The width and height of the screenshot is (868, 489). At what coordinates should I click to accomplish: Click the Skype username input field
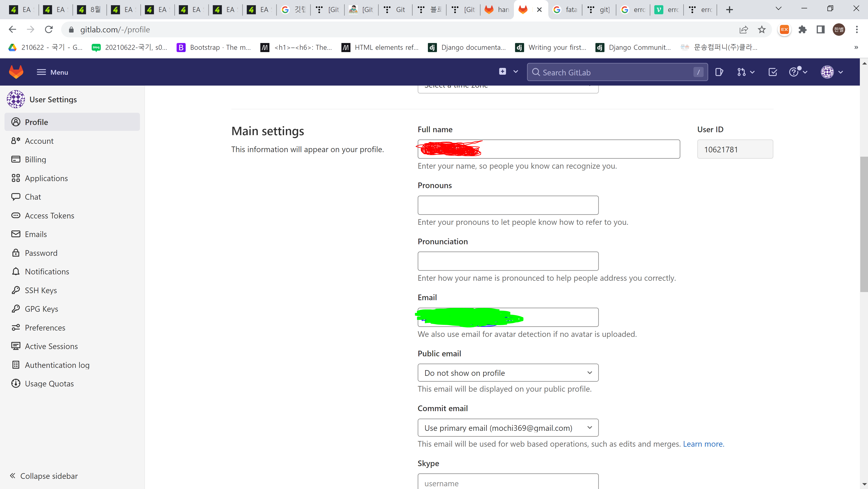(507, 483)
